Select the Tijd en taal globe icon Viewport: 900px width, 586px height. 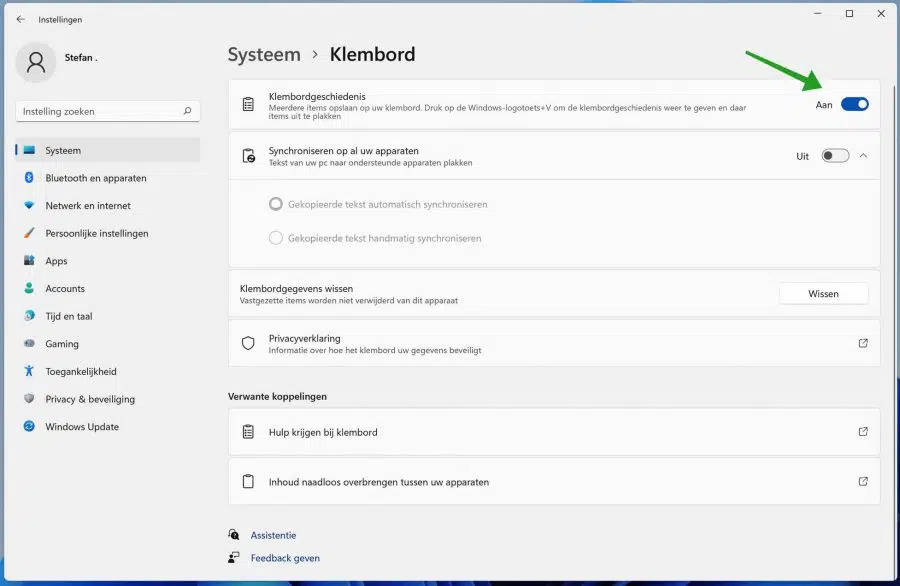pyautogui.click(x=29, y=315)
